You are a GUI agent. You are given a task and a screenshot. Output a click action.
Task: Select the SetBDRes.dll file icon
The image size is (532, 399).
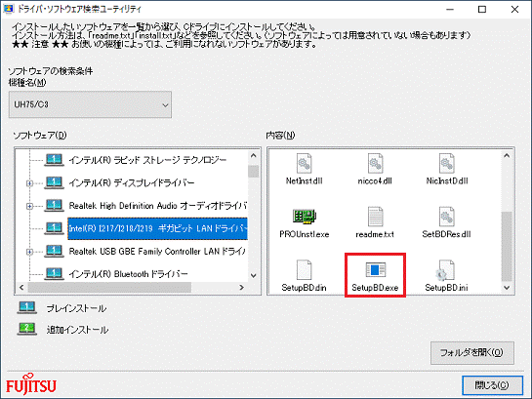click(x=447, y=217)
